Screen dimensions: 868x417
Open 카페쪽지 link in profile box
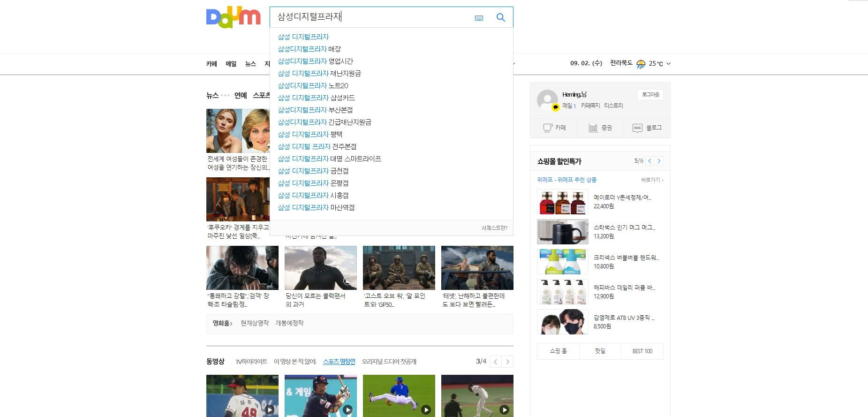click(x=590, y=106)
